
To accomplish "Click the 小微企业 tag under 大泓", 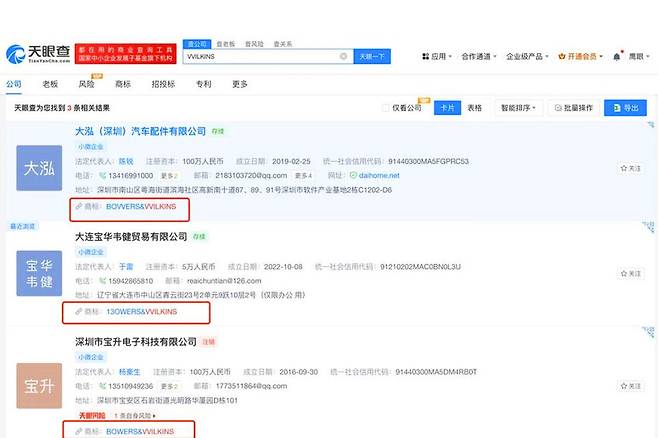I will tap(91, 147).
